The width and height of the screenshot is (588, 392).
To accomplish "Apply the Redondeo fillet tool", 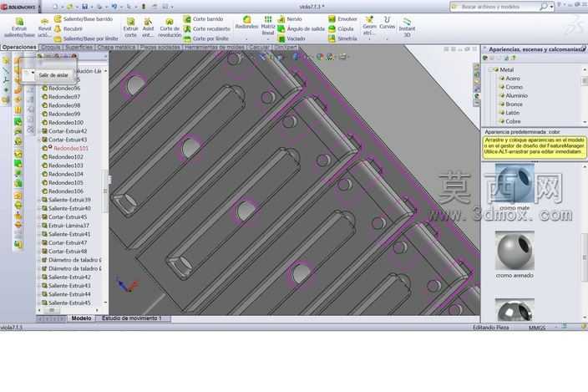I will [x=246, y=23].
